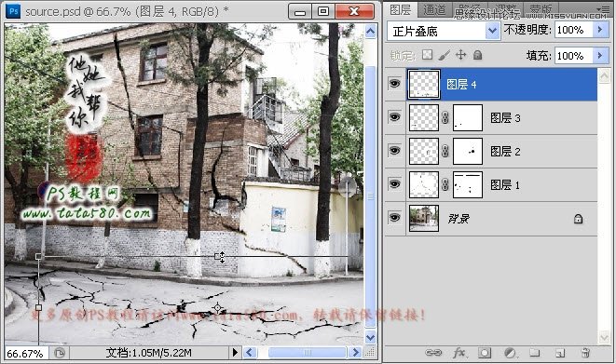The image size is (616, 364).
Task: Open the status bar document info arrow menu
Action: tap(235, 352)
